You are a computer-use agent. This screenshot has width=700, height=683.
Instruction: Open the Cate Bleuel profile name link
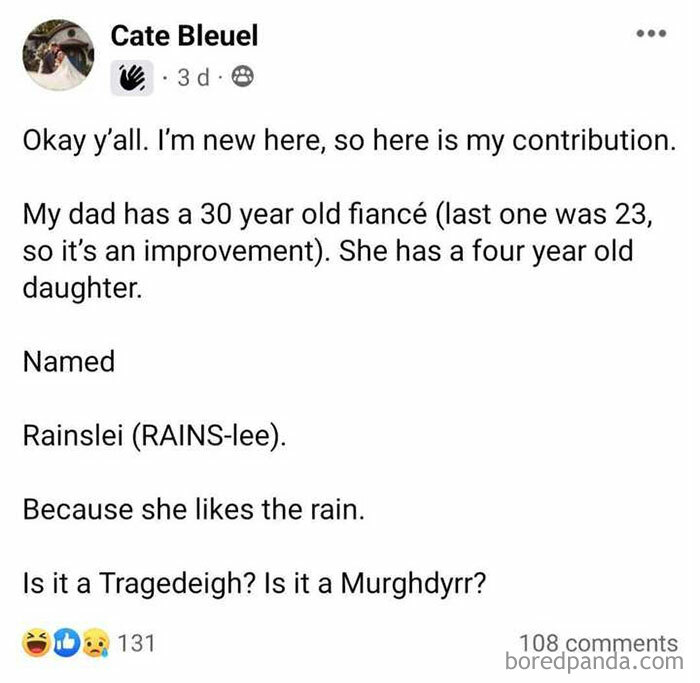(x=184, y=36)
